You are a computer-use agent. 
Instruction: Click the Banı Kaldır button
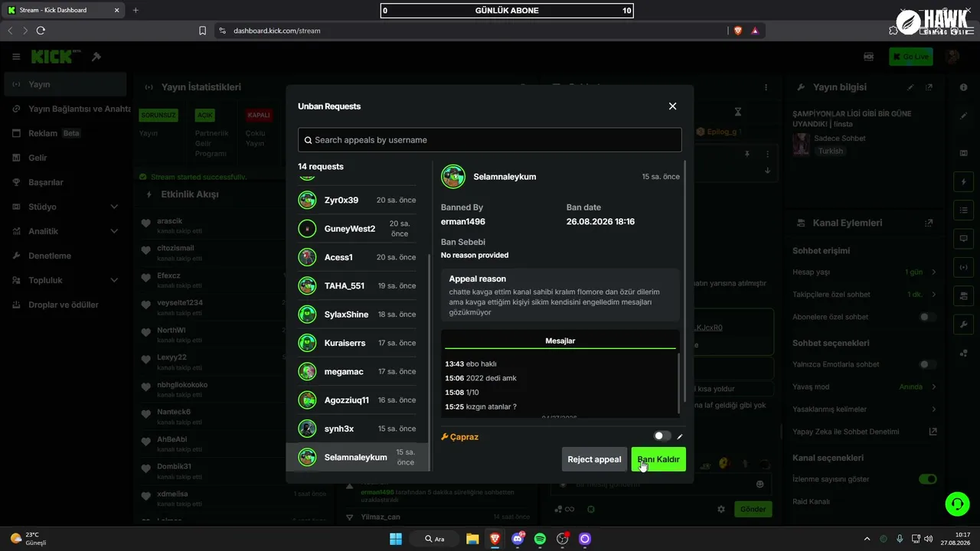pyautogui.click(x=658, y=459)
